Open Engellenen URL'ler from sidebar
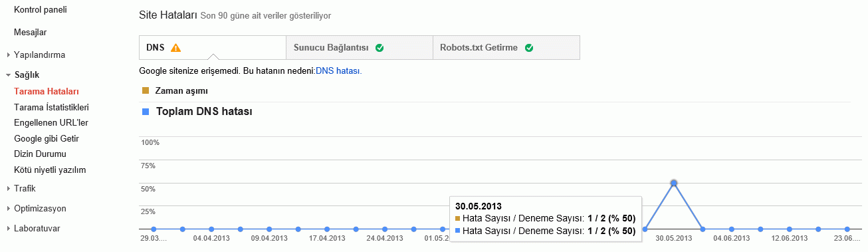 pos(51,122)
